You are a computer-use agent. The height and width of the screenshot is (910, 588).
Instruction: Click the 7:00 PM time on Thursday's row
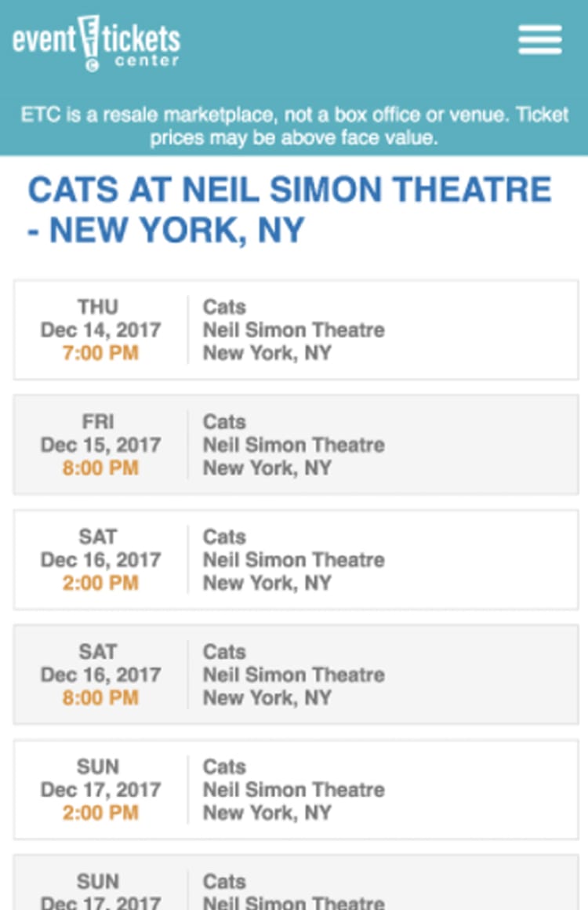coord(100,353)
